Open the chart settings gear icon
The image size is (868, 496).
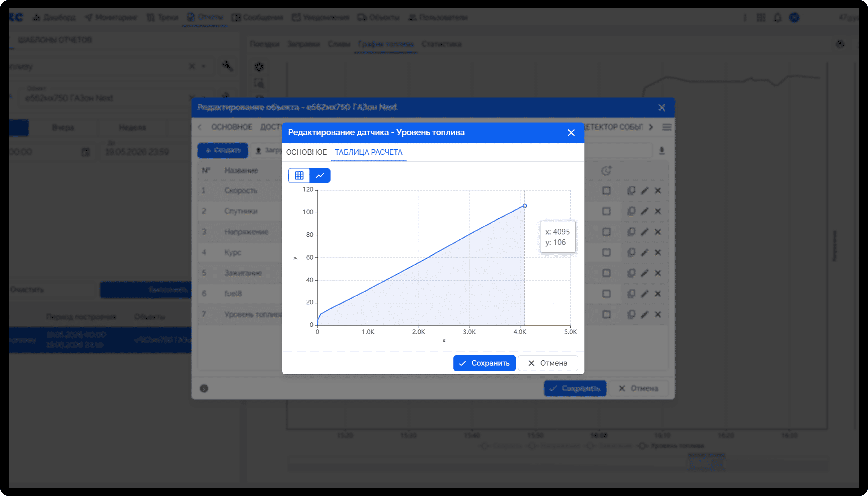(259, 67)
